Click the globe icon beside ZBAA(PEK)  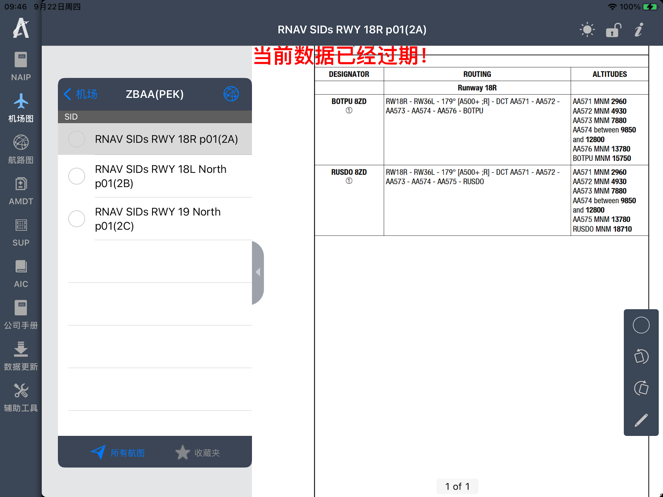pyautogui.click(x=231, y=94)
